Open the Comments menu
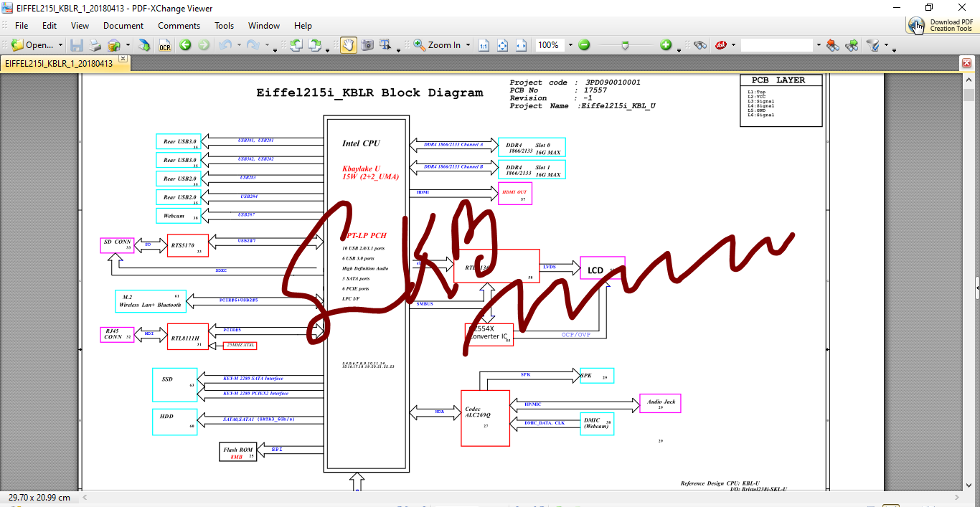The image size is (980, 507). pos(179,25)
